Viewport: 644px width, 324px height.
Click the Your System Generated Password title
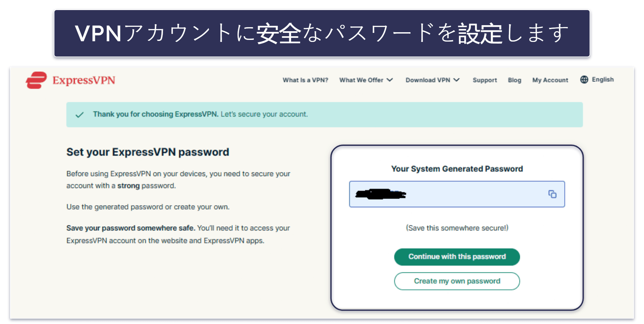click(457, 169)
